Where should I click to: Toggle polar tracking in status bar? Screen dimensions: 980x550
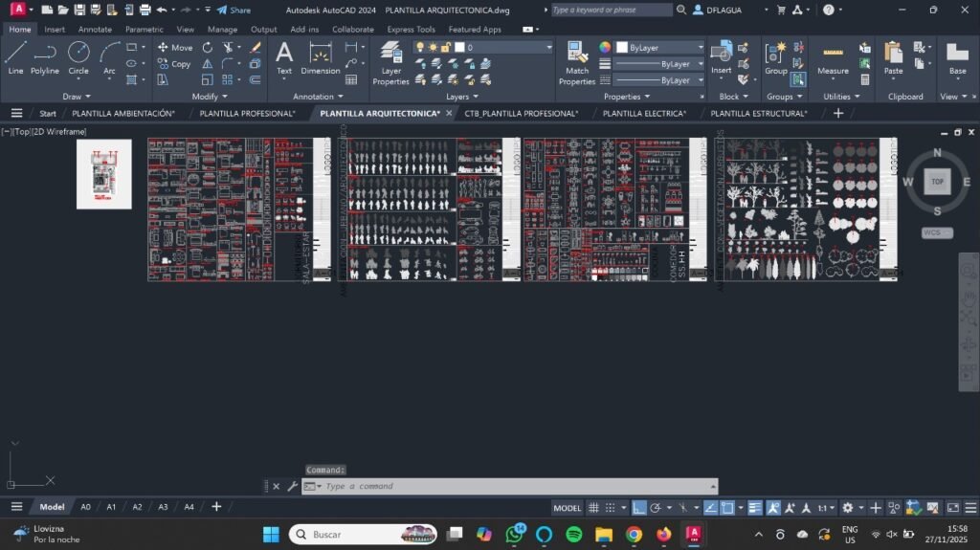(x=657, y=507)
